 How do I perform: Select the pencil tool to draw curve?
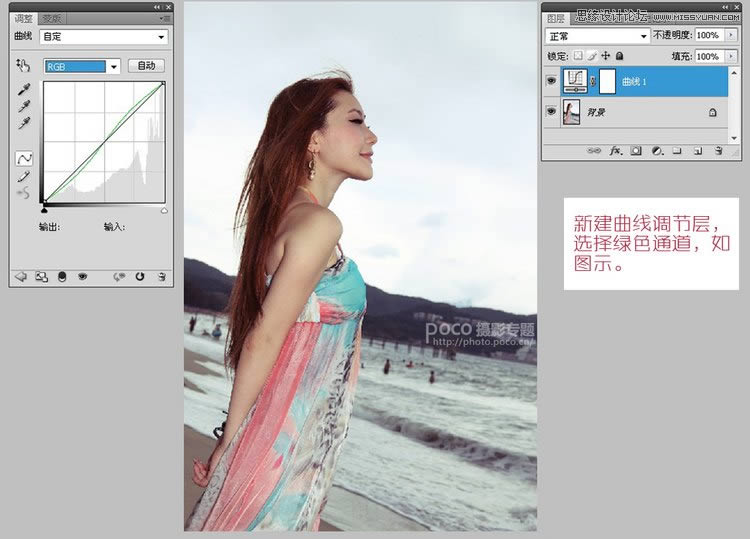[23, 176]
